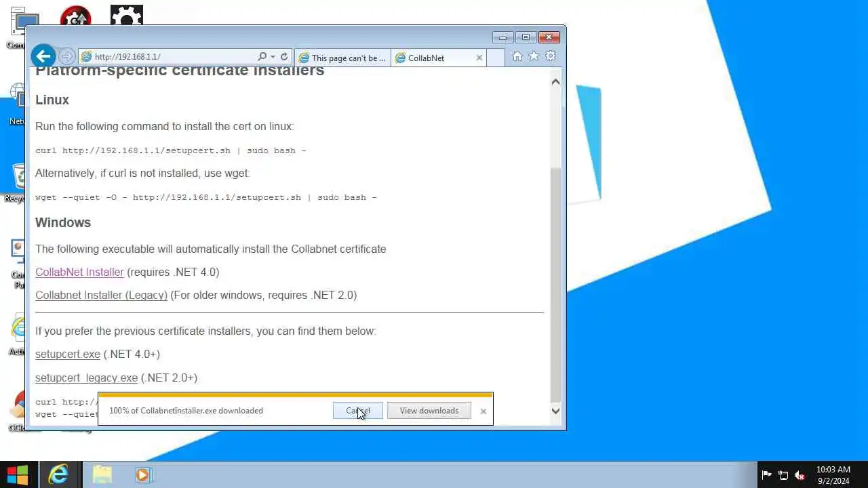Click the Action Center flag tray icon

coord(766,475)
